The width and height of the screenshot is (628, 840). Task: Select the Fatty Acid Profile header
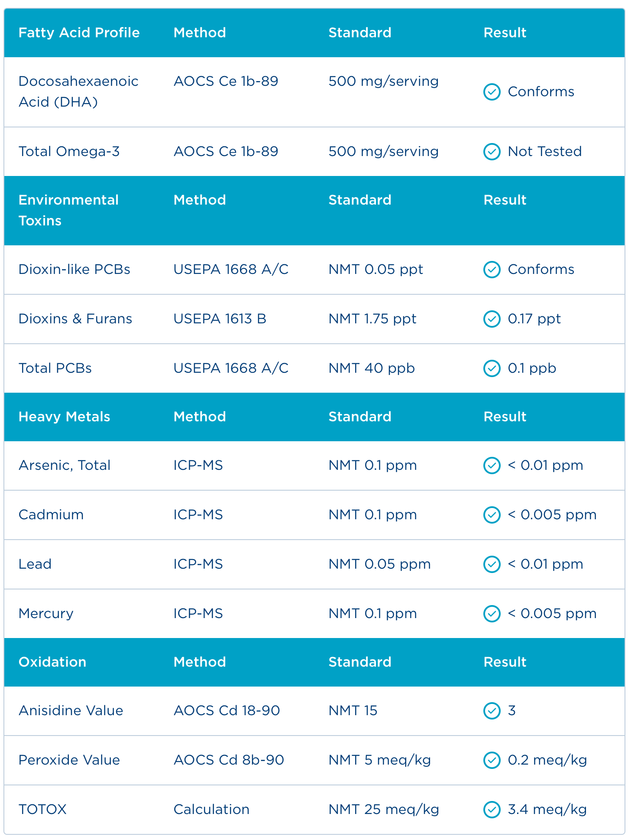(x=79, y=33)
